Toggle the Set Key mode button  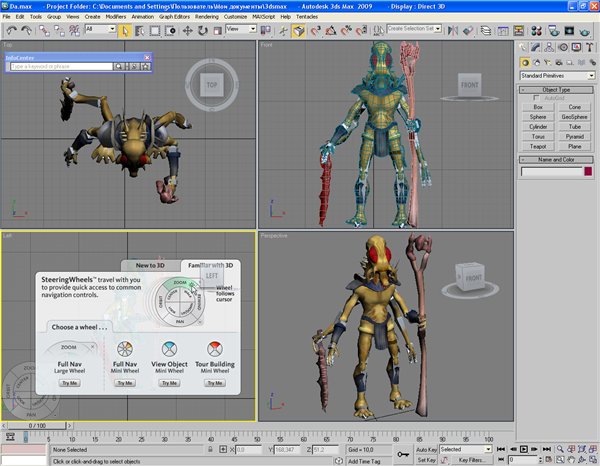[x=425, y=460]
